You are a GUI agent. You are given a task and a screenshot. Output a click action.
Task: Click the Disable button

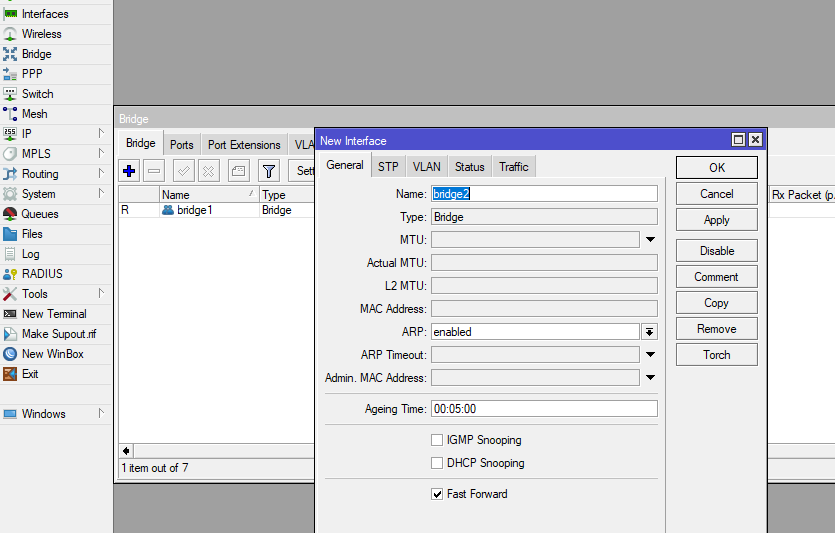pos(717,251)
